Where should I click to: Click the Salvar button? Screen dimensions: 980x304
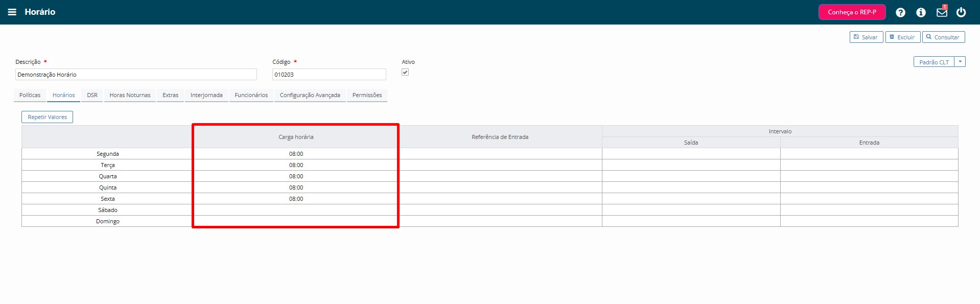866,37
